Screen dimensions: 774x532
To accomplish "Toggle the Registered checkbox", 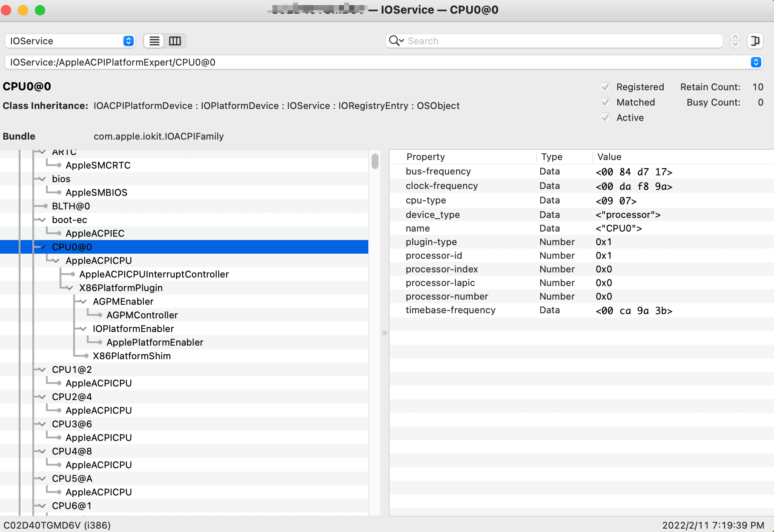I will [x=605, y=87].
